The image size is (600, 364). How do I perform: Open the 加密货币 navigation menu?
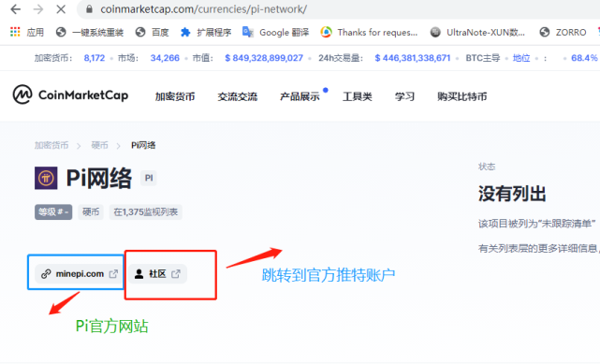point(175,96)
